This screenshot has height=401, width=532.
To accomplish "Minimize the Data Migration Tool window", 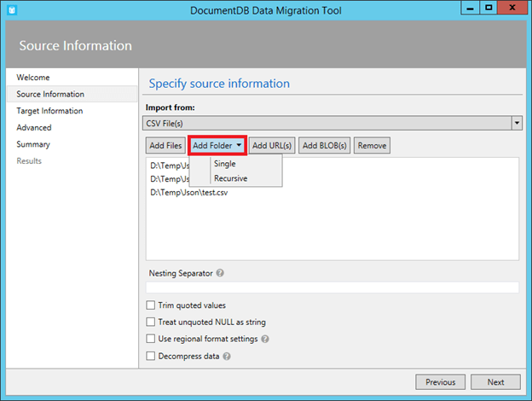I will 470,8.
